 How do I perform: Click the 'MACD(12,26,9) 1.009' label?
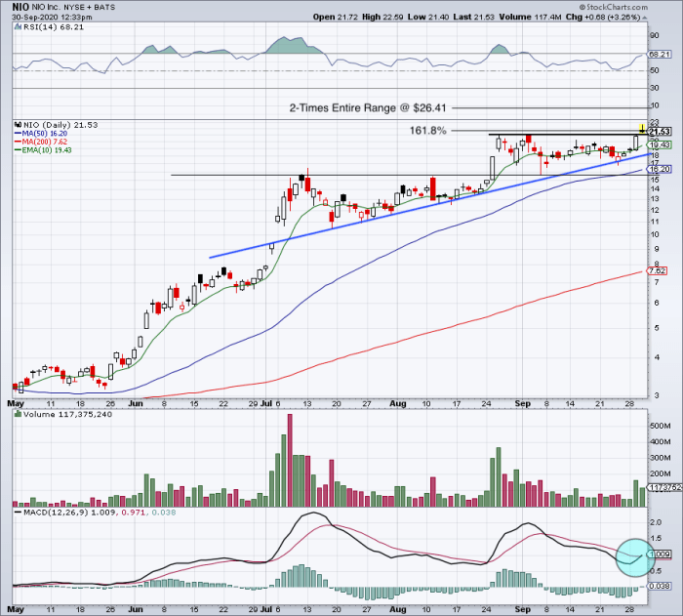[x=69, y=513]
